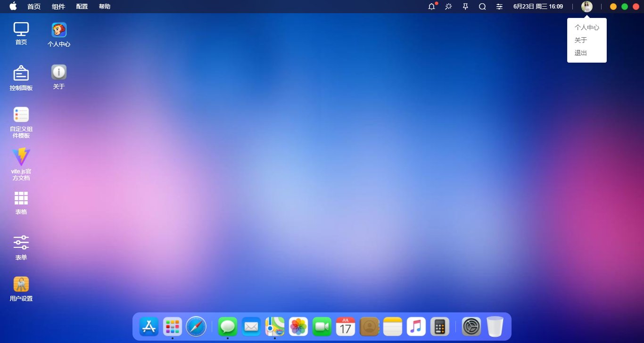Click the user avatar in the menu bar

[587, 7]
